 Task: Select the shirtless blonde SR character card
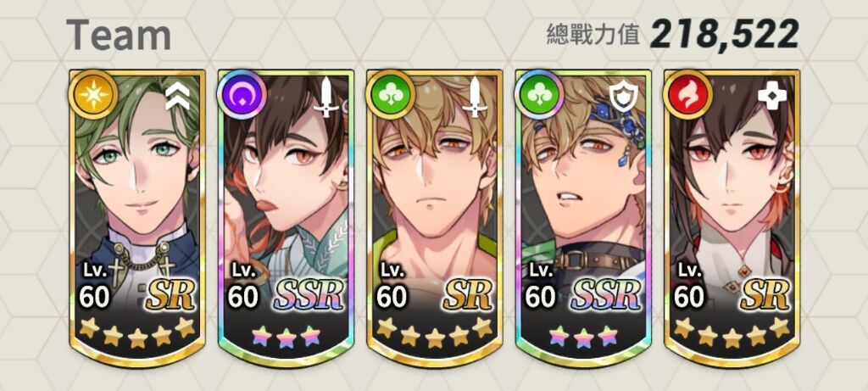(435, 218)
